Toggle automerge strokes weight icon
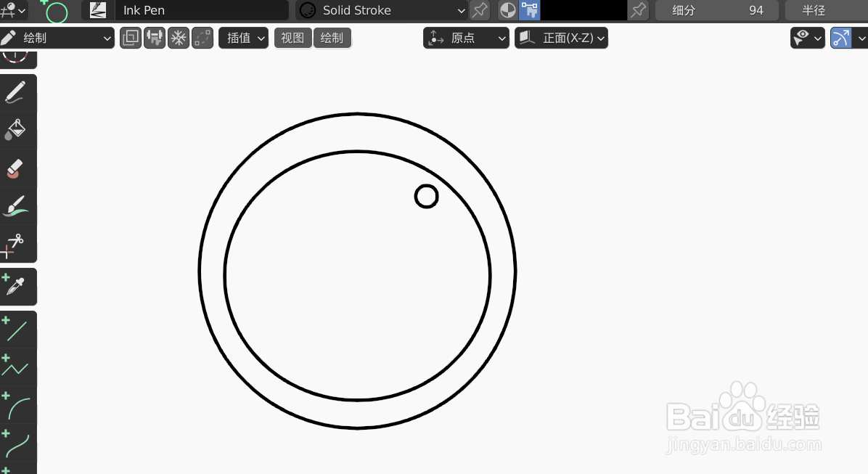The image size is (868, 474). point(155,38)
